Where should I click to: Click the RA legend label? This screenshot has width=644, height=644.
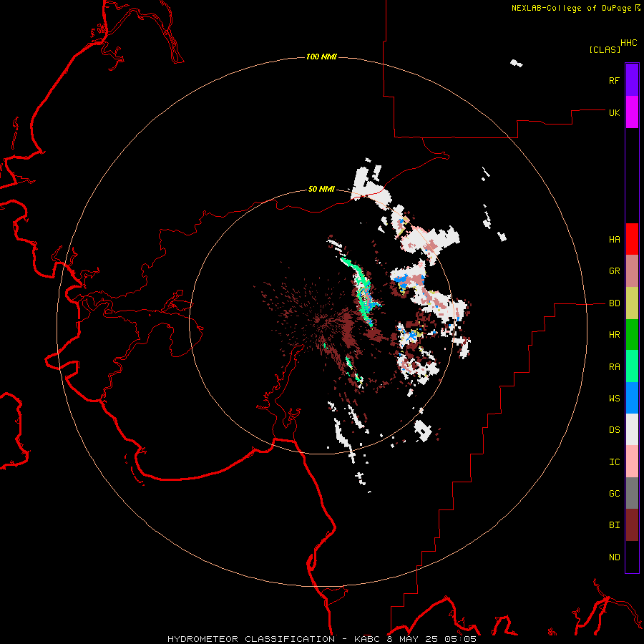tap(614, 367)
